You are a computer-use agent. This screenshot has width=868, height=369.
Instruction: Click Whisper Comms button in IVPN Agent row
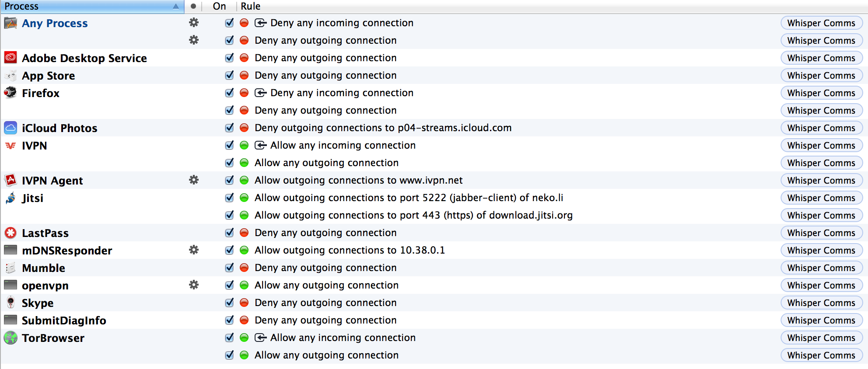pos(821,180)
